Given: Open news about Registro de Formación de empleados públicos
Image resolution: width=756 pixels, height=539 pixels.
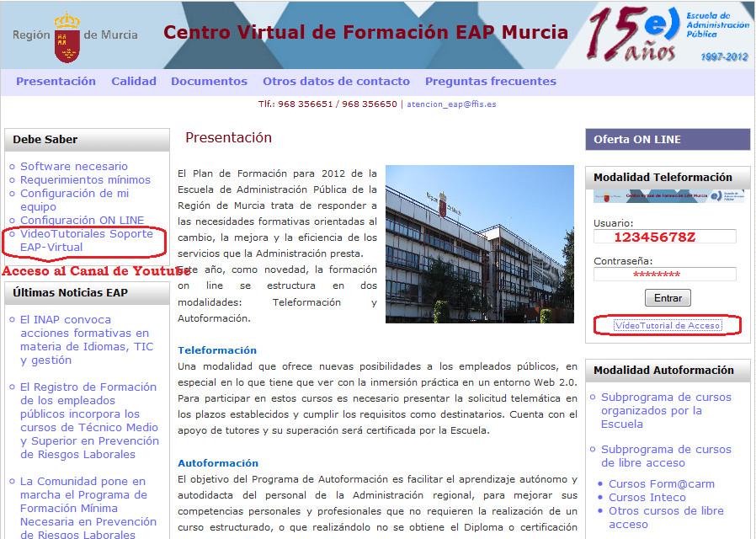Looking at the screenshot, I should pos(90,421).
